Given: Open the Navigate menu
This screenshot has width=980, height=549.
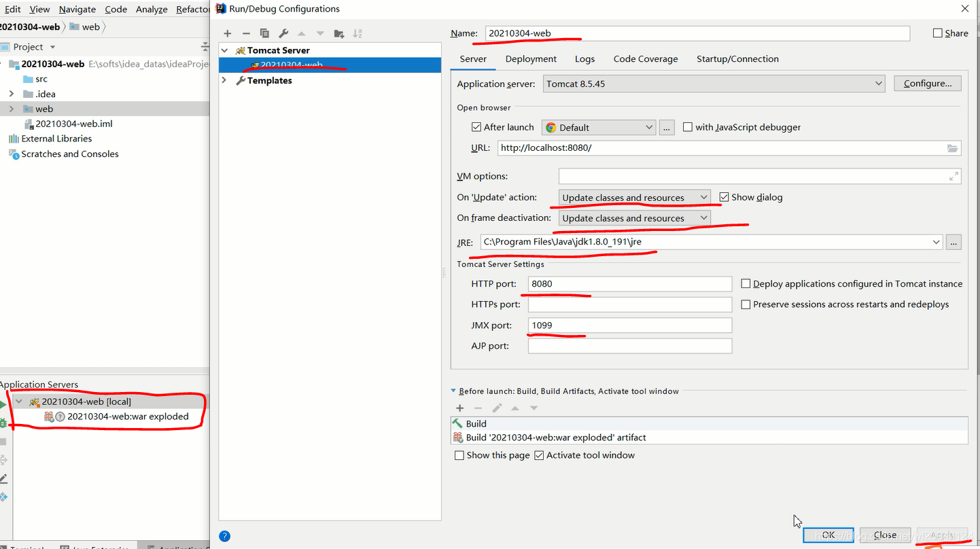Looking at the screenshot, I should 77,9.
